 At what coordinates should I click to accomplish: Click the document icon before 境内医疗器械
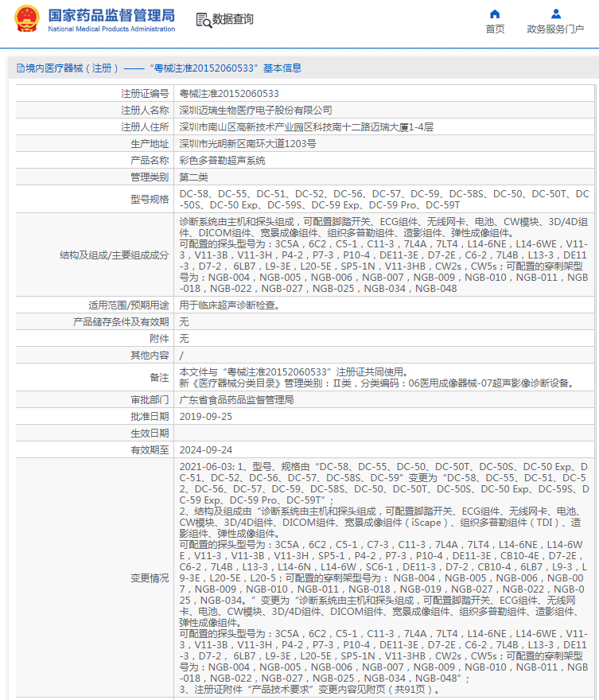[x=20, y=68]
